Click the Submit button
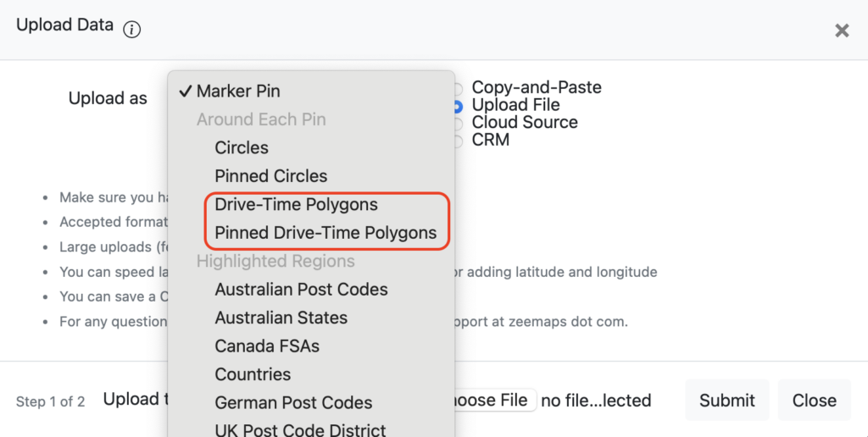This screenshot has height=437, width=868. pyautogui.click(x=726, y=400)
